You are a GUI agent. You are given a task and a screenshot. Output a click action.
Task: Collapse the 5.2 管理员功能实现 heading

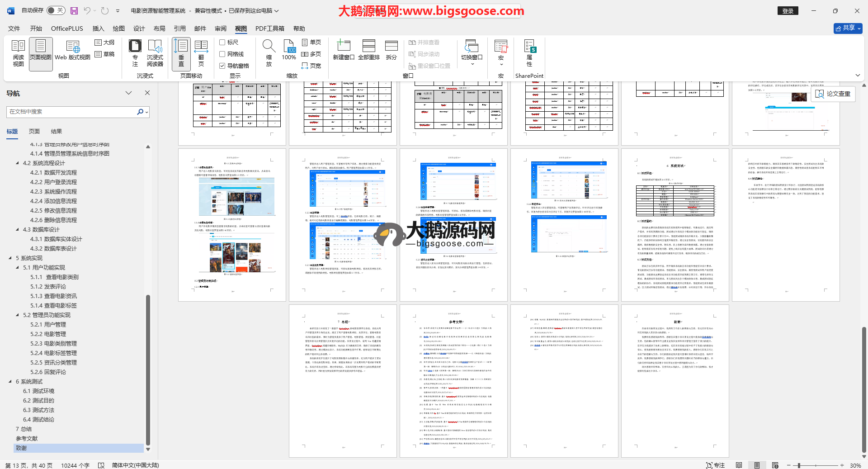[18, 315]
